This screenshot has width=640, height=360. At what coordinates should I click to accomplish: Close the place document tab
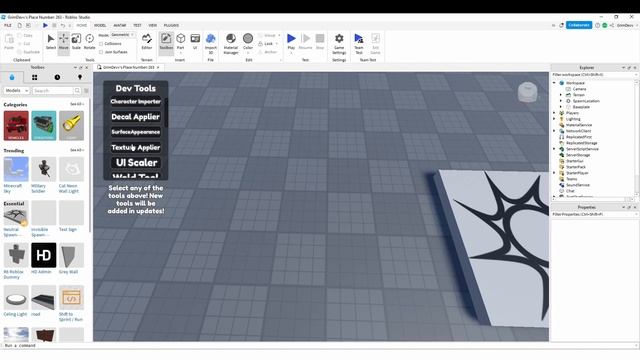[158, 67]
